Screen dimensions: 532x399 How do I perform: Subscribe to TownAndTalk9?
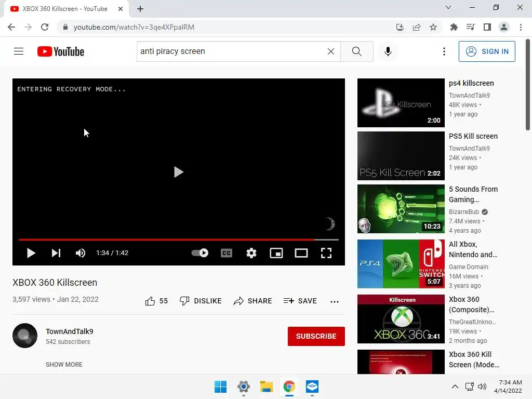[x=316, y=336]
